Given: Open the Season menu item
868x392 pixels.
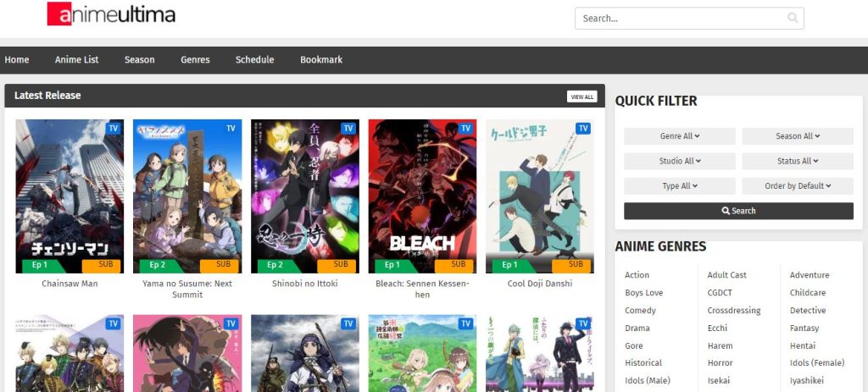Looking at the screenshot, I should 140,60.
